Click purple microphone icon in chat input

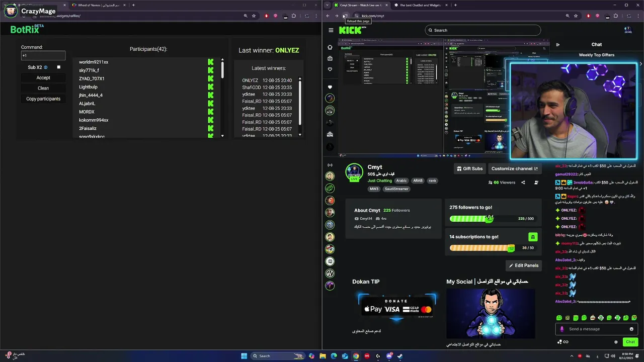click(x=562, y=329)
